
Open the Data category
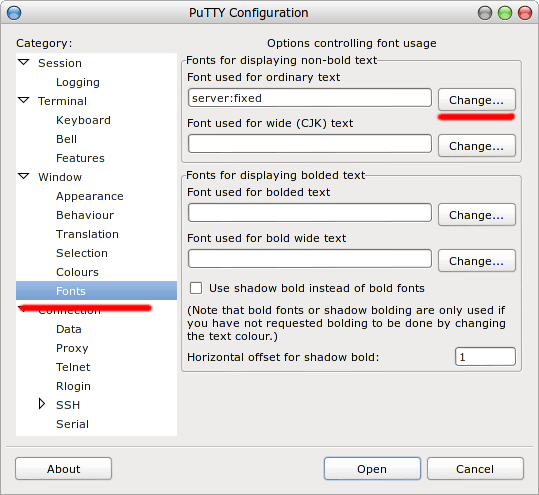[69, 329]
